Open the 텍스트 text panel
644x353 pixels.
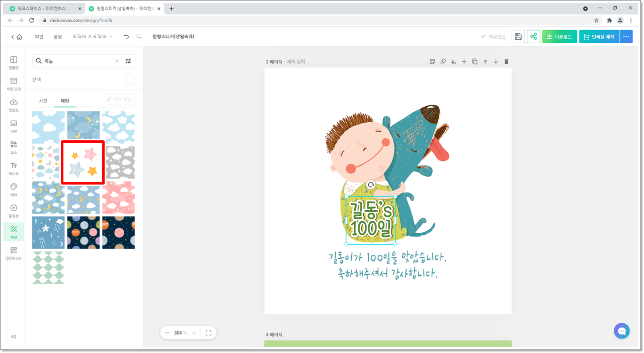(x=14, y=168)
